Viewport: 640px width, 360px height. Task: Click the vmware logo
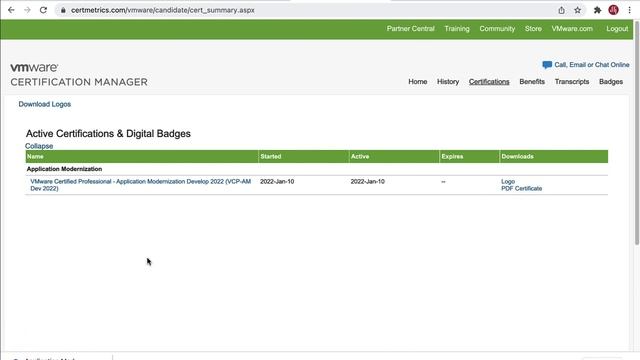(34, 67)
